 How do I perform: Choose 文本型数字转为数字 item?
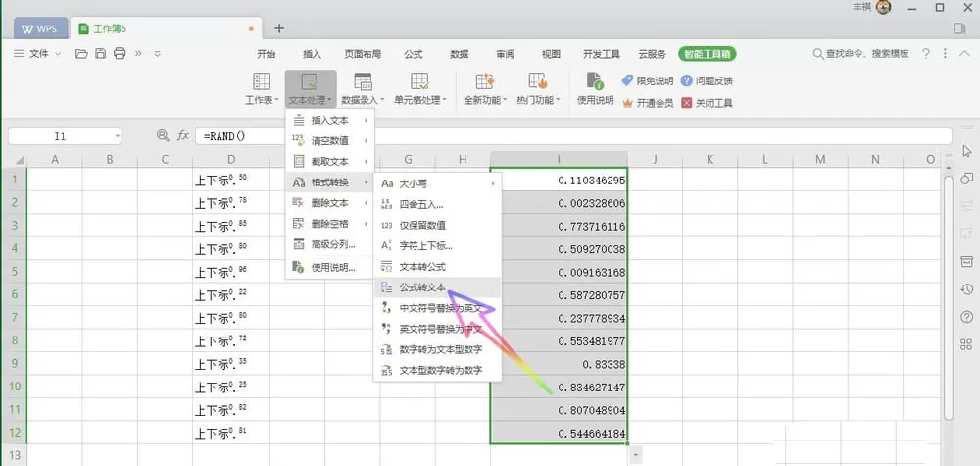tap(438, 370)
